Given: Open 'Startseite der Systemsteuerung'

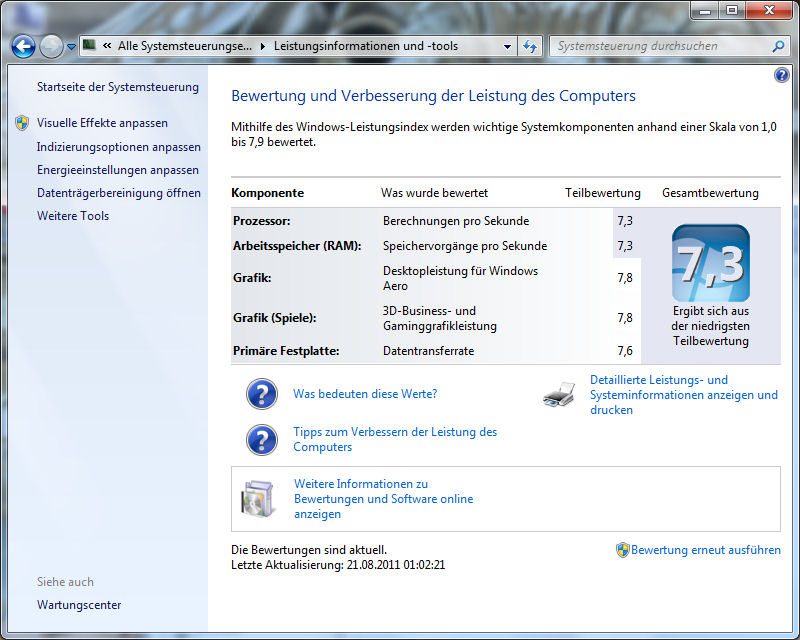Looking at the screenshot, I should [x=118, y=87].
